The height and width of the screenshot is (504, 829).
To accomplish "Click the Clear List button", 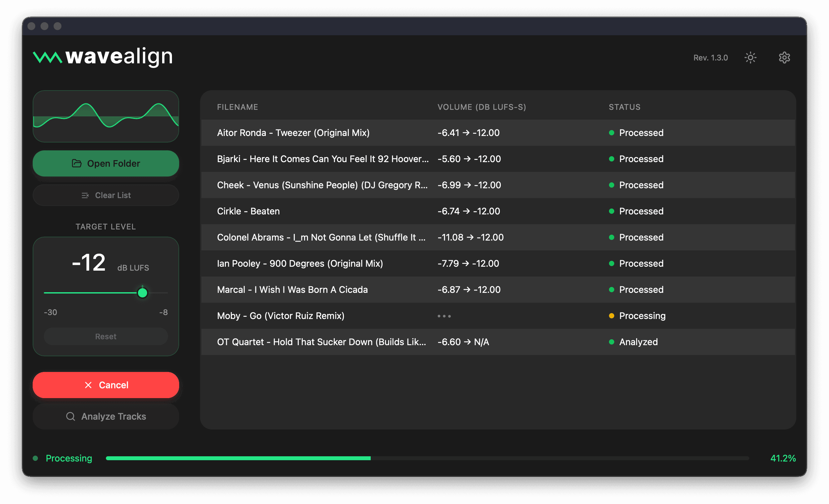I will tap(106, 195).
